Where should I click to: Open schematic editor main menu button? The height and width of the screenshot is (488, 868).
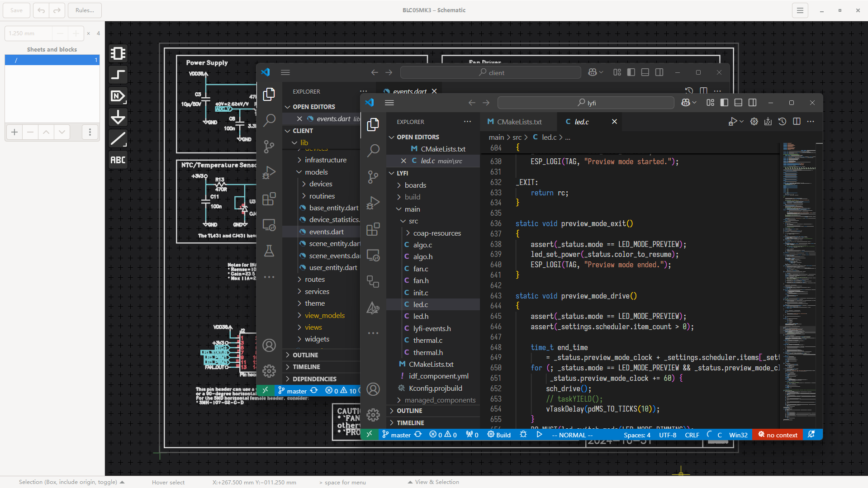point(800,10)
